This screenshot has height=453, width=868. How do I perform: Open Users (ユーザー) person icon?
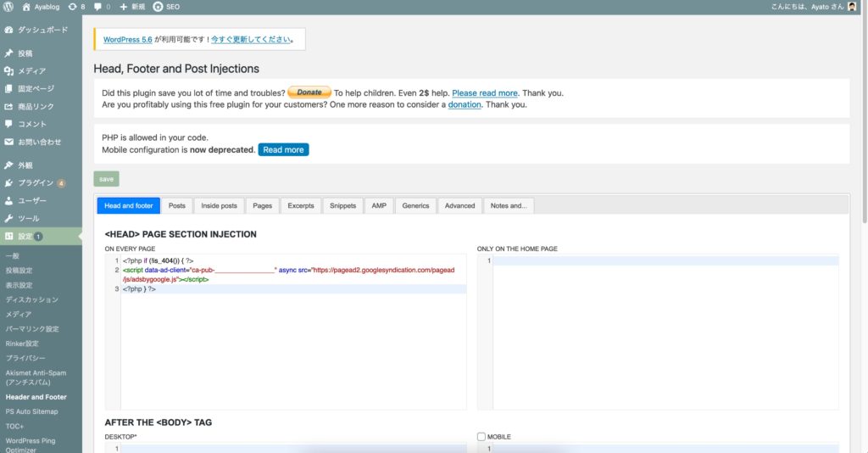click(8, 200)
